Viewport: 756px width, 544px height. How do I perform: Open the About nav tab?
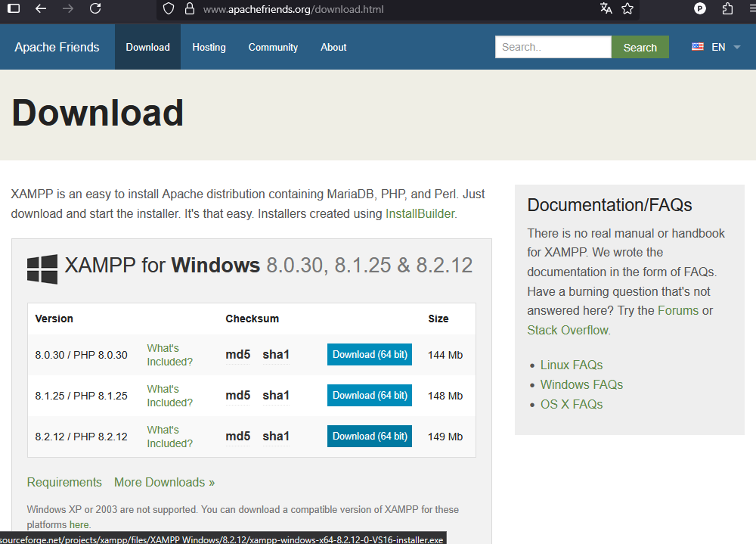coord(333,48)
